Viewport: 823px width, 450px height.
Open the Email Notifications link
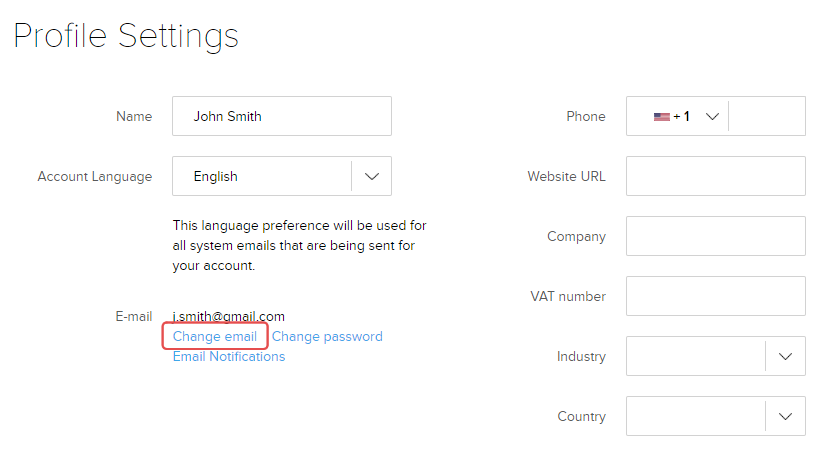point(229,356)
